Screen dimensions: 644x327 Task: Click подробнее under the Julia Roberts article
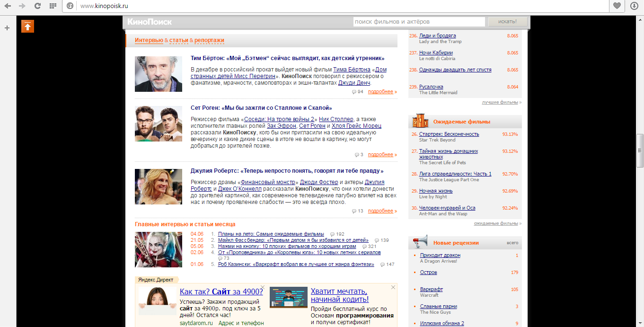(381, 211)
